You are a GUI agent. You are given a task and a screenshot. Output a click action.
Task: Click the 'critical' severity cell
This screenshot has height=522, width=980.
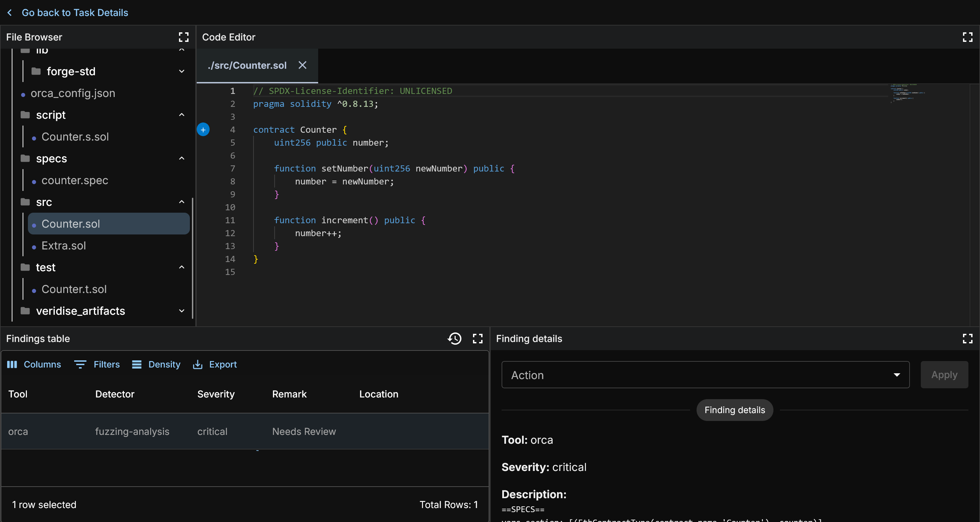[x=212, y=431]
